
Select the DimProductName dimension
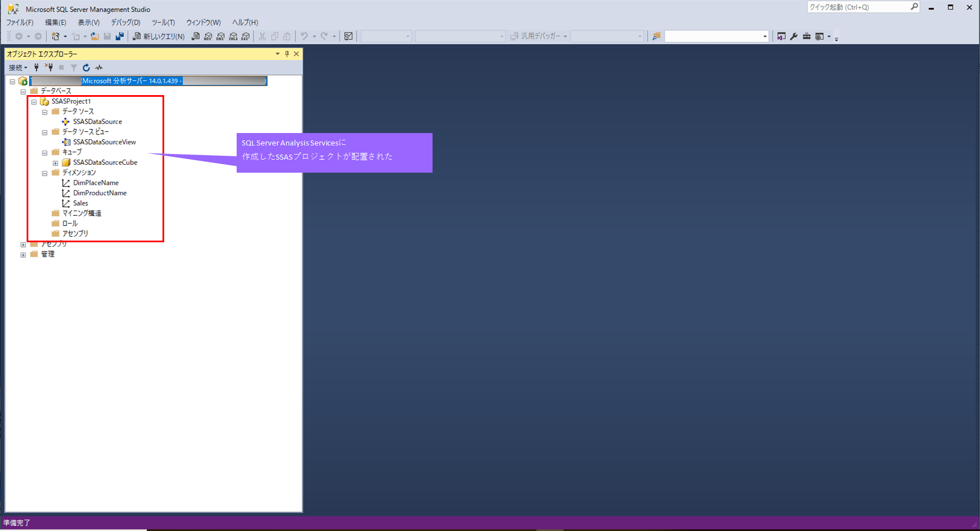100,193
